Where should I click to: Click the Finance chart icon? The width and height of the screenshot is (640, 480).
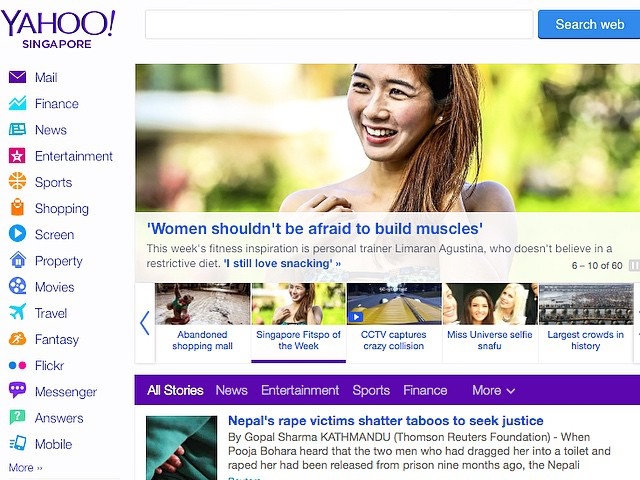(17, 103)
